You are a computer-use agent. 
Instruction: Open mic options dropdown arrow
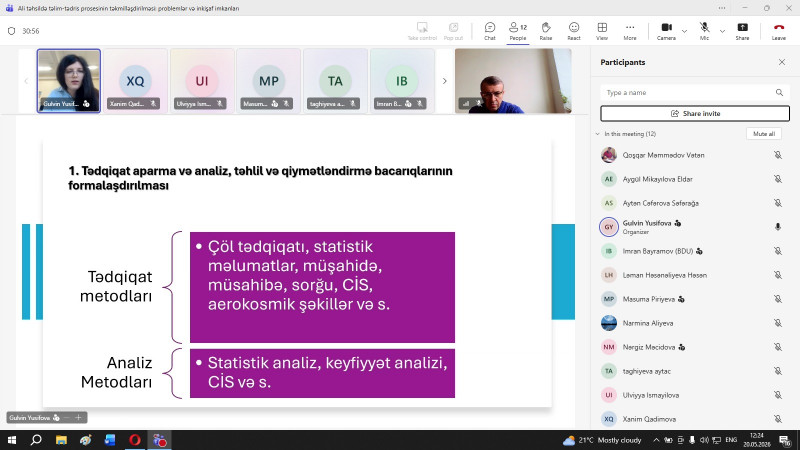[x=722, y=31]
